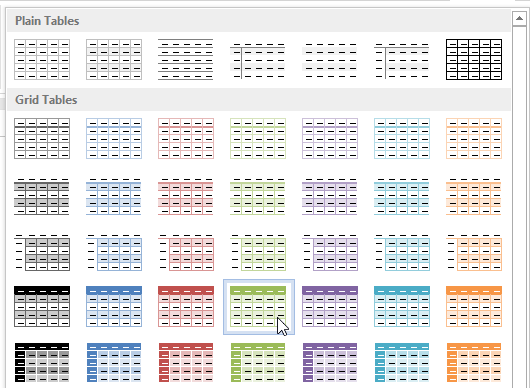Select blue Grid Table 3 with open first column
This screenshot has height=388, width=530.
click(x=114, y=252)
